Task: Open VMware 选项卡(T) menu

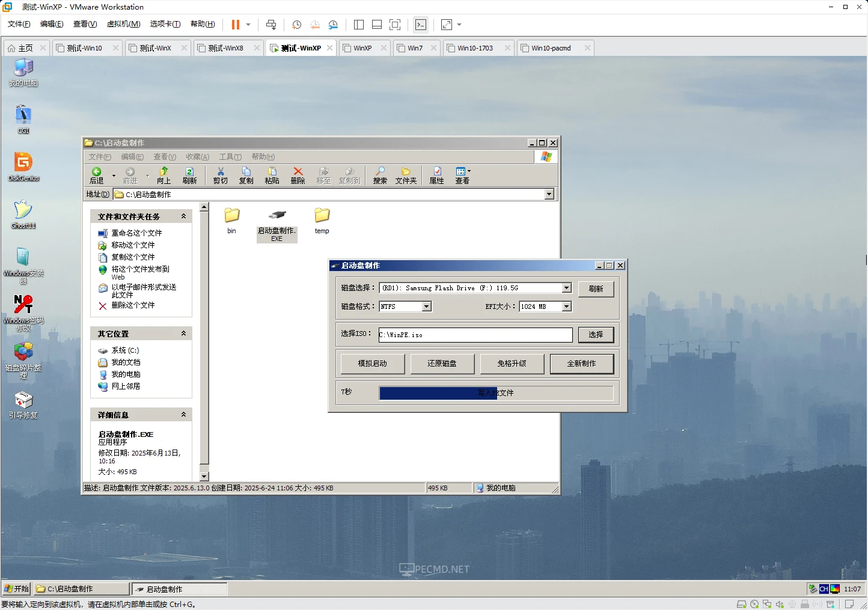Action: (165, 24)
